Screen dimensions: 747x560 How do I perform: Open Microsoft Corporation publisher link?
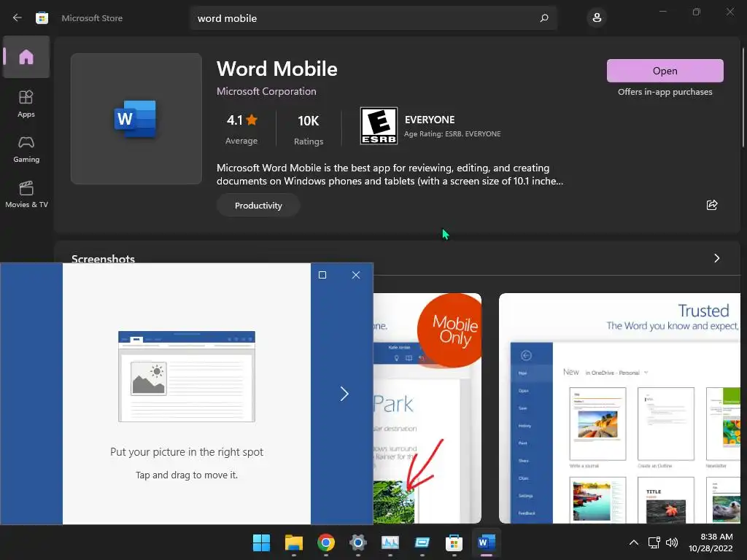click(x=266, y=91)
